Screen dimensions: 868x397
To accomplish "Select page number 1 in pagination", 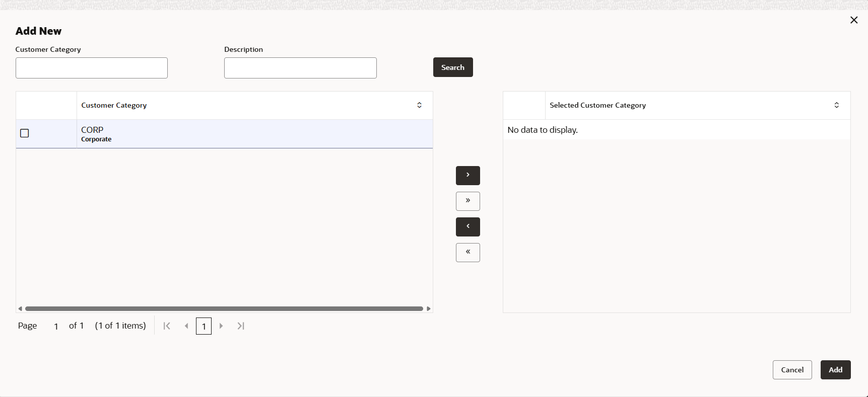I will (204, 326).
